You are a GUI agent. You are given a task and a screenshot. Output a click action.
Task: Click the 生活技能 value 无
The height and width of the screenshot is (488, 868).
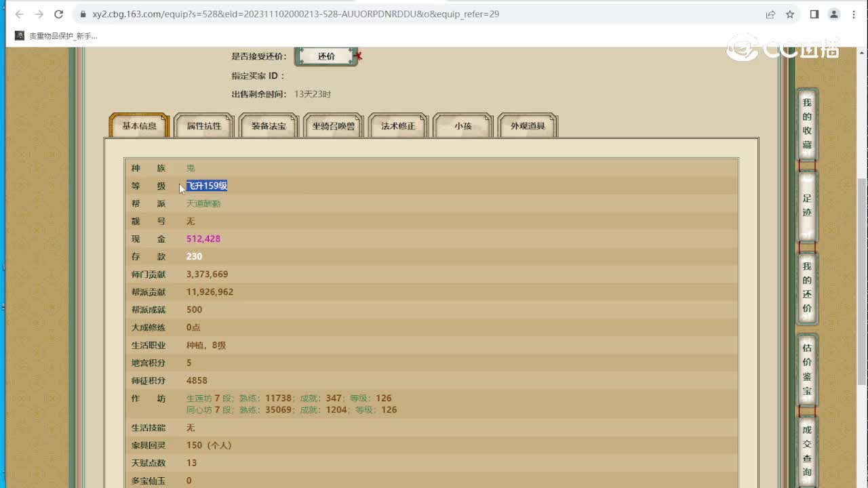(x=191, y=428)
